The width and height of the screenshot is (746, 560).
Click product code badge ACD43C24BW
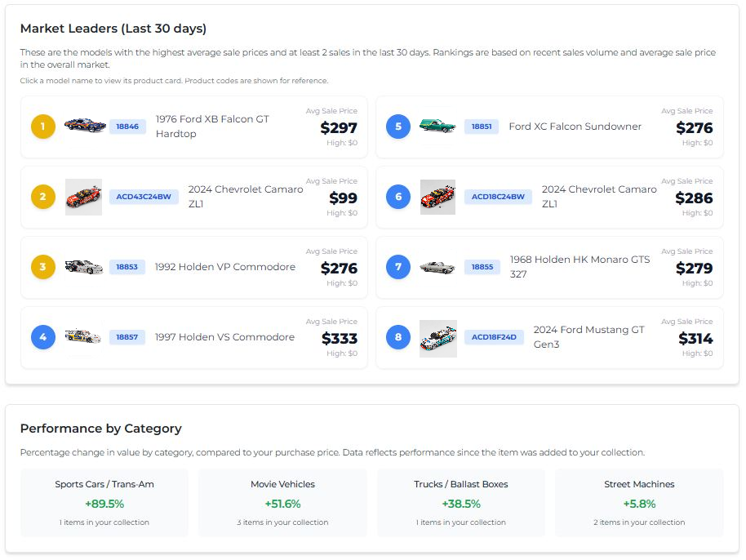point(144,197)
